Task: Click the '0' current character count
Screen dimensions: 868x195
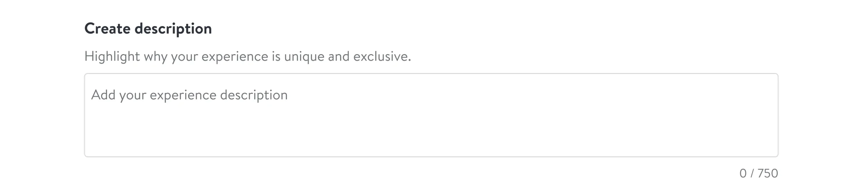Action: [743, 173]
